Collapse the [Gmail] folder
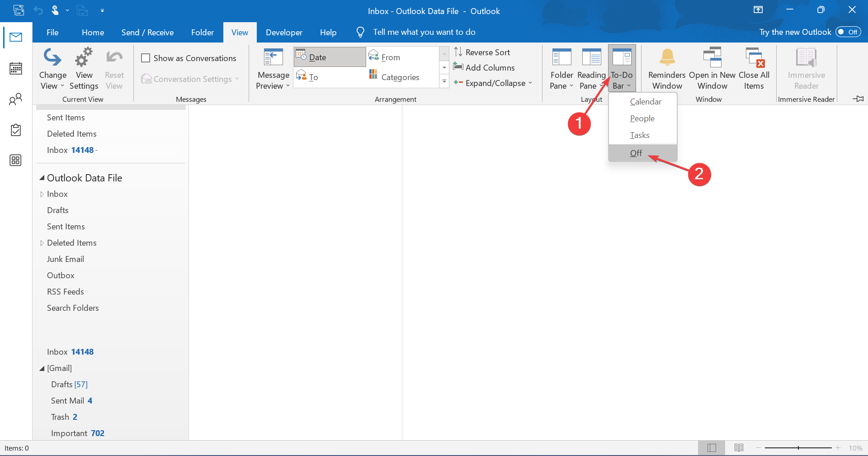This screenshot has width=868, height=456. pos(42,368)
